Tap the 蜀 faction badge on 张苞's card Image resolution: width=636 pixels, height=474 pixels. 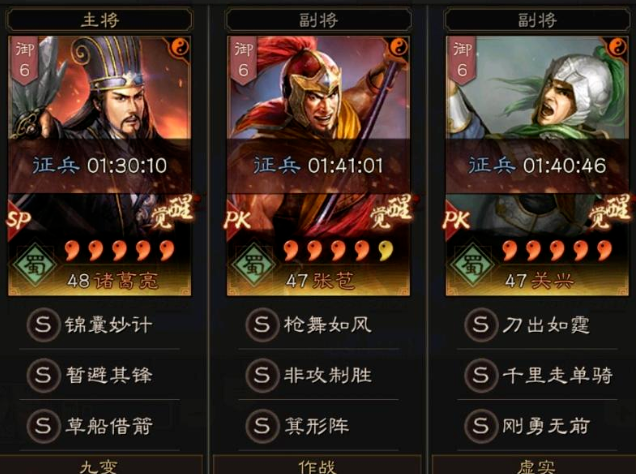pyautogui.click(x=253, y=265)
